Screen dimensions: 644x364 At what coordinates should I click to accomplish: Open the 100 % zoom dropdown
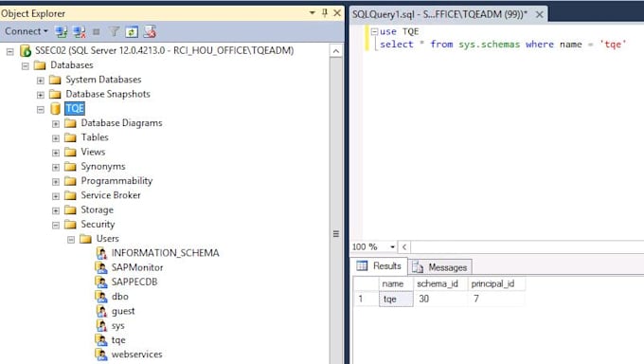[x=392, y=246]
